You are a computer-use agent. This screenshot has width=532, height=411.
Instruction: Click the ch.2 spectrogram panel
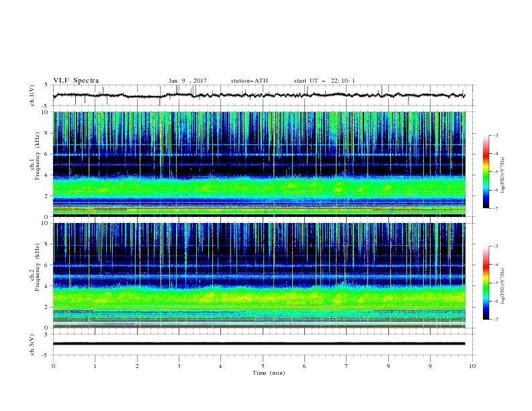259,275
